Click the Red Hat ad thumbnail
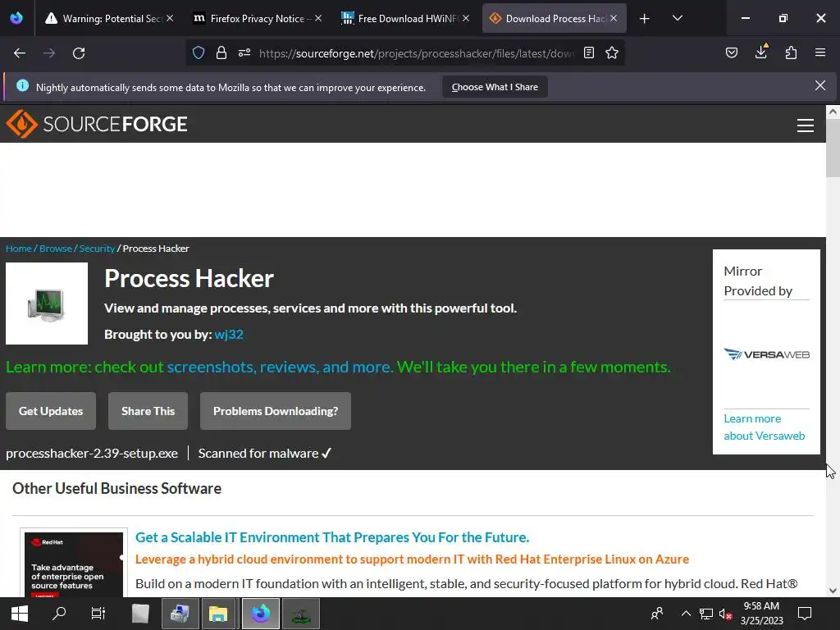The height and width of the screenshot is (630, 840). click(74, 564)
